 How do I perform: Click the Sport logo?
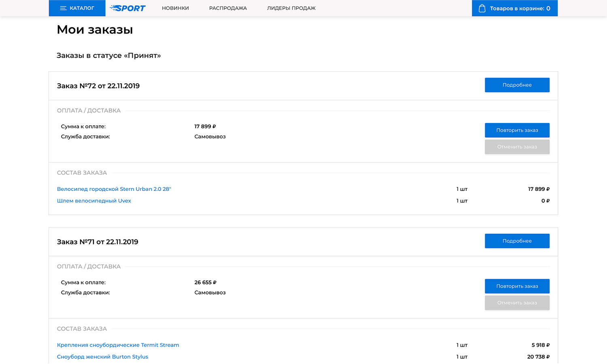(x=128, y=8)
